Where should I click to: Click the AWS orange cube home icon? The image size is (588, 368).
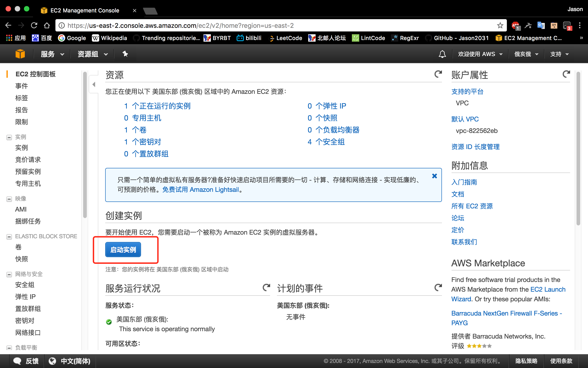pos(20,54)
